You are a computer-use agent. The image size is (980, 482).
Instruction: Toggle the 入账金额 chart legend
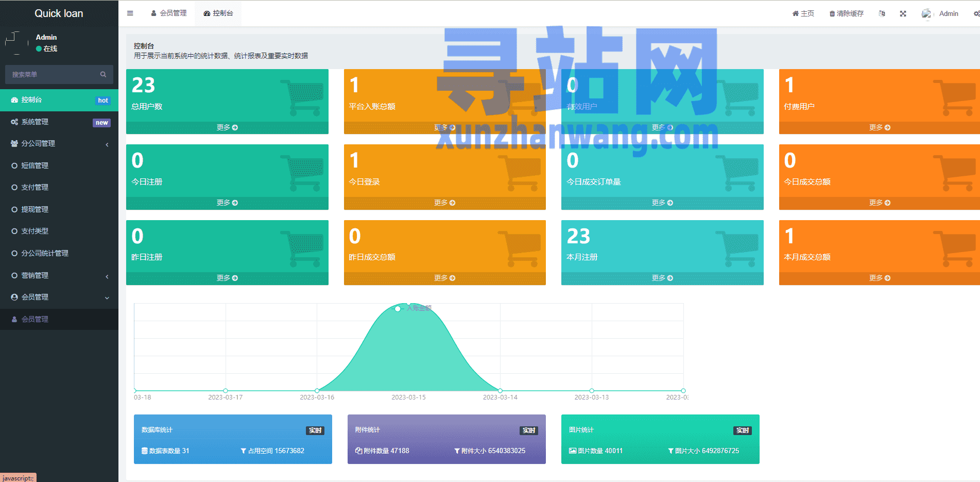click(x=412, y=308)
